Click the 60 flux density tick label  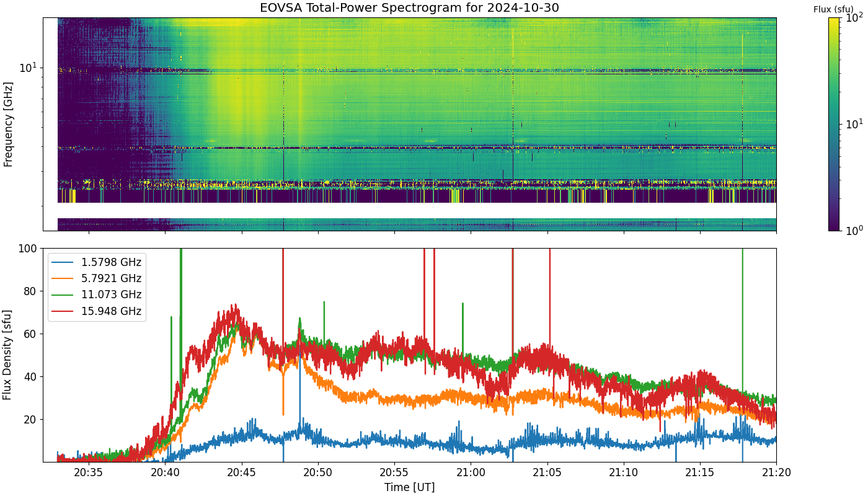pos(32,334)
